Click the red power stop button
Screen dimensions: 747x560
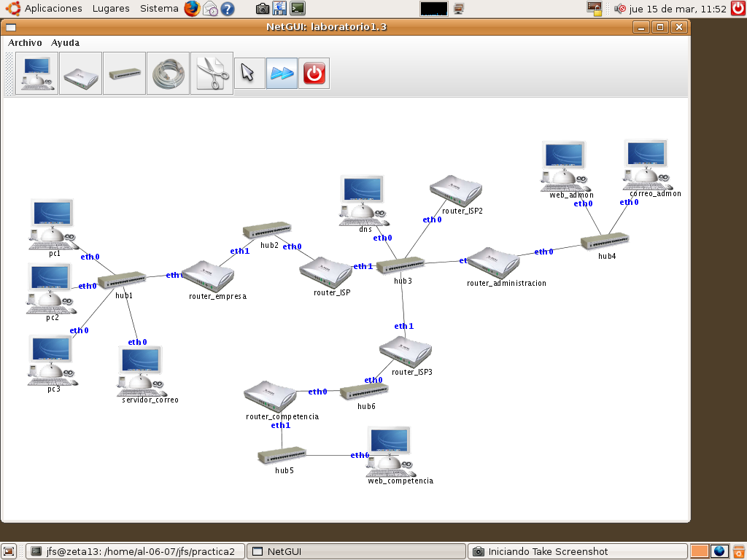click(314, 74)
